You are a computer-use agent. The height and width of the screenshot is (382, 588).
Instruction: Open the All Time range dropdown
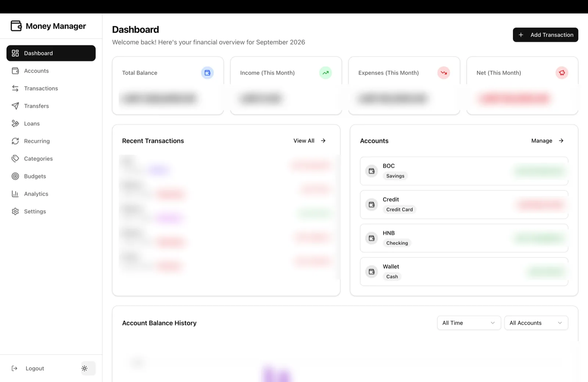(469, 323)
